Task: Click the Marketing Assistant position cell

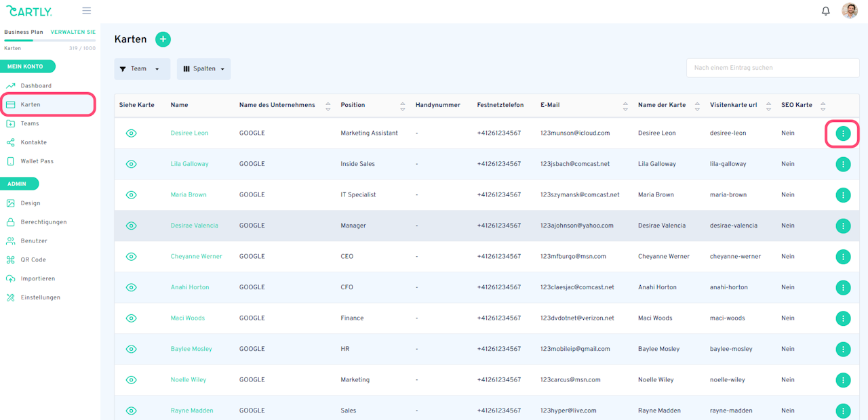Action: [x=369, y=133]
